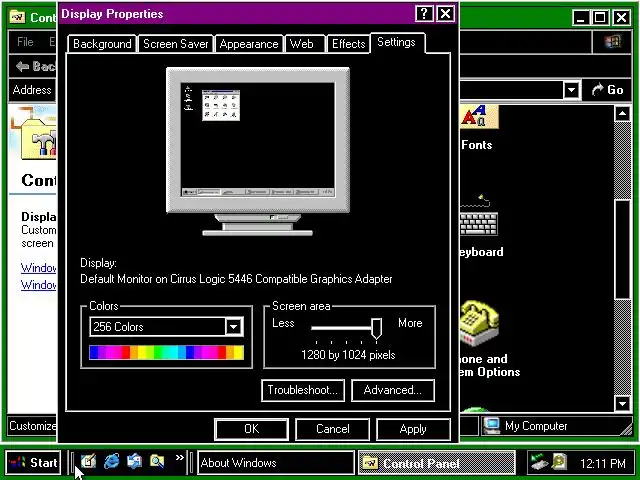Click the search quick launch icon
Image resolution: width=640 pixels, height=480 pixels.
click(x=157, y=461)
